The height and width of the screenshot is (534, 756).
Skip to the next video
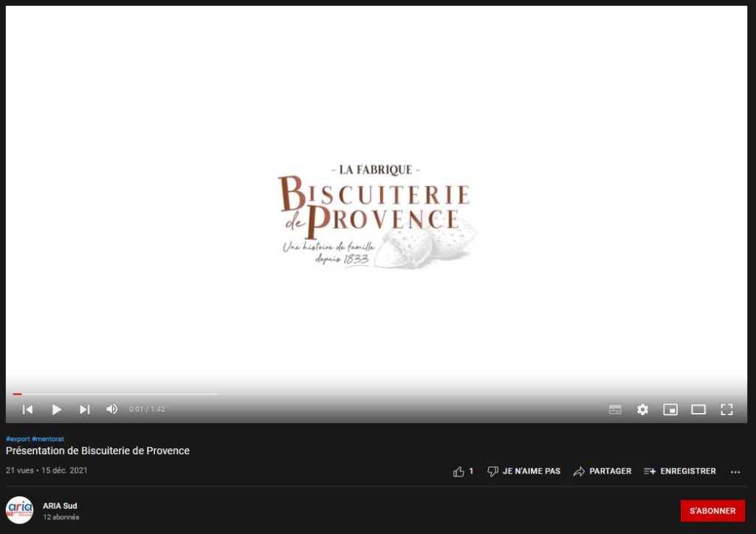[85, 409]
